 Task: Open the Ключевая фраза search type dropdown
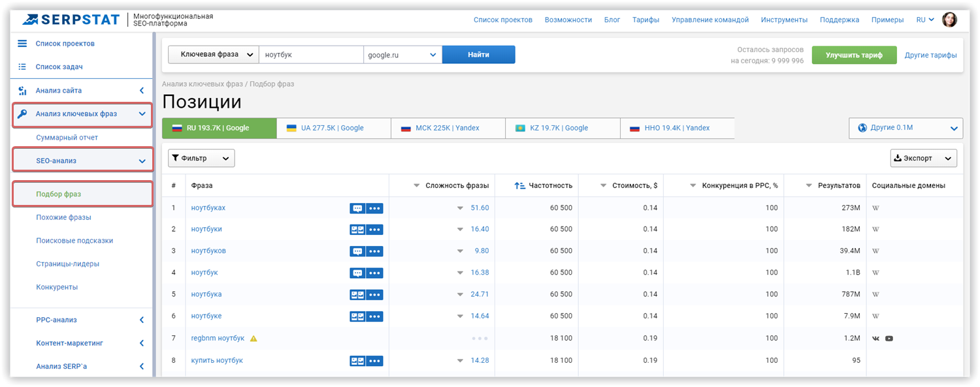pos(214,55)
